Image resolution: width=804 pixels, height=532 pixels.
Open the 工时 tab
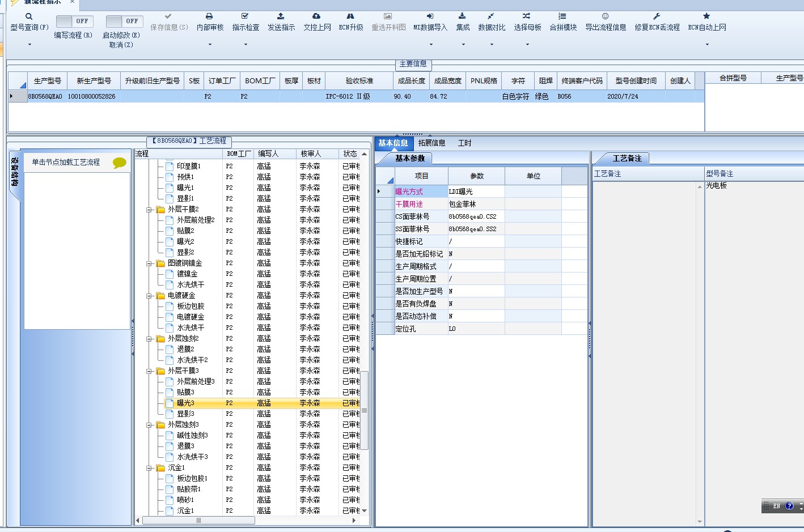464,143
